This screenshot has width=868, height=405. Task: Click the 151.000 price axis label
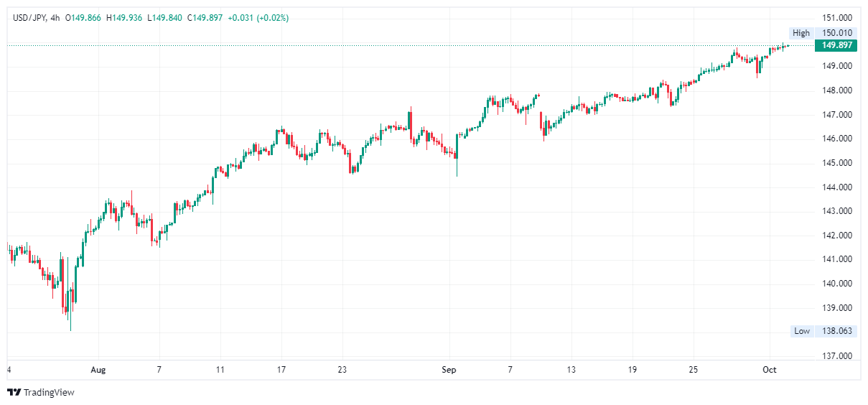click(x=837, y=17)
